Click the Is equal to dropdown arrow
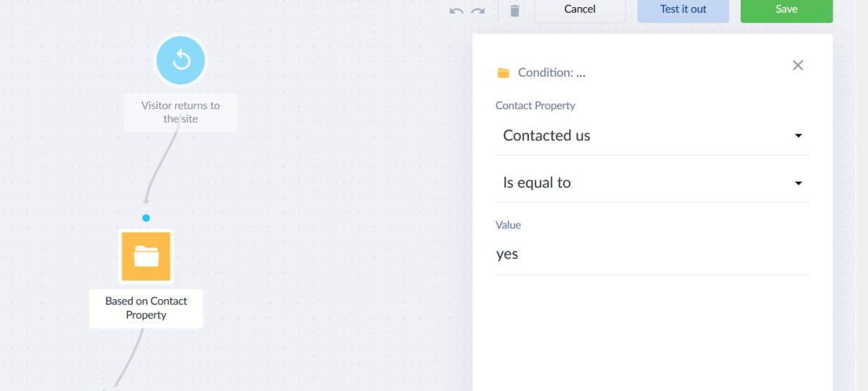The image size is (868, 391). coord(799,184)
